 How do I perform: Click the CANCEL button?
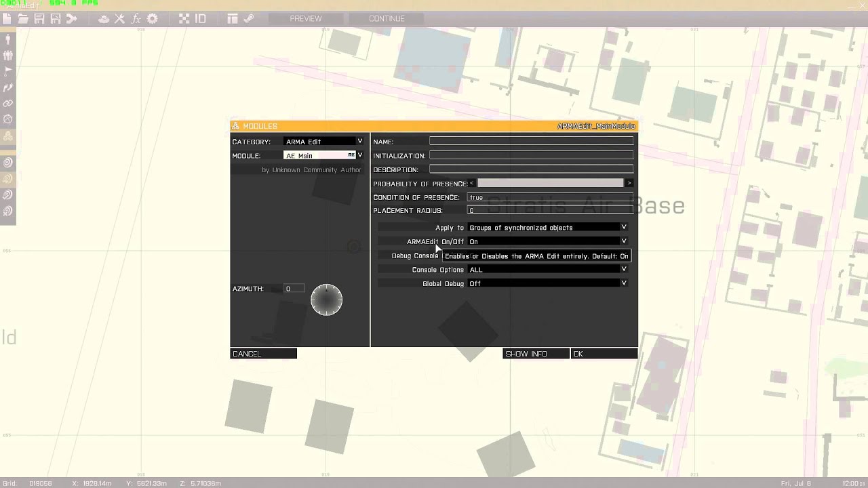264,354
